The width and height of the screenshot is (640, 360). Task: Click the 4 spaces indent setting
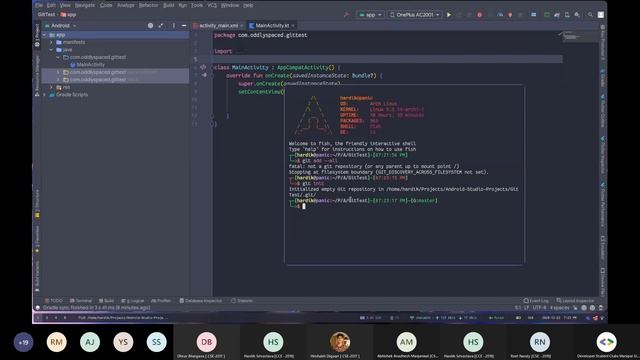pos(559,308)
